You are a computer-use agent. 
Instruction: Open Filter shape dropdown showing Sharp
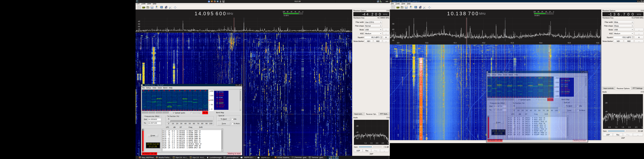pyautogui.click(x=623, y=26)
